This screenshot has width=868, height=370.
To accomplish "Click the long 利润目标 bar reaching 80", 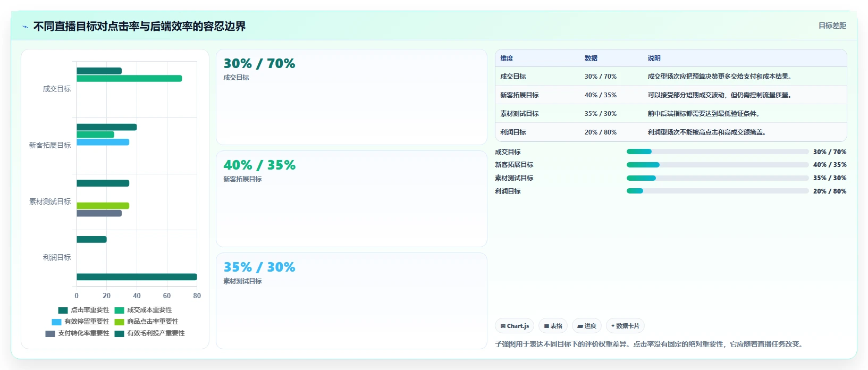I will pyautogui.click(x=137, y=277).
